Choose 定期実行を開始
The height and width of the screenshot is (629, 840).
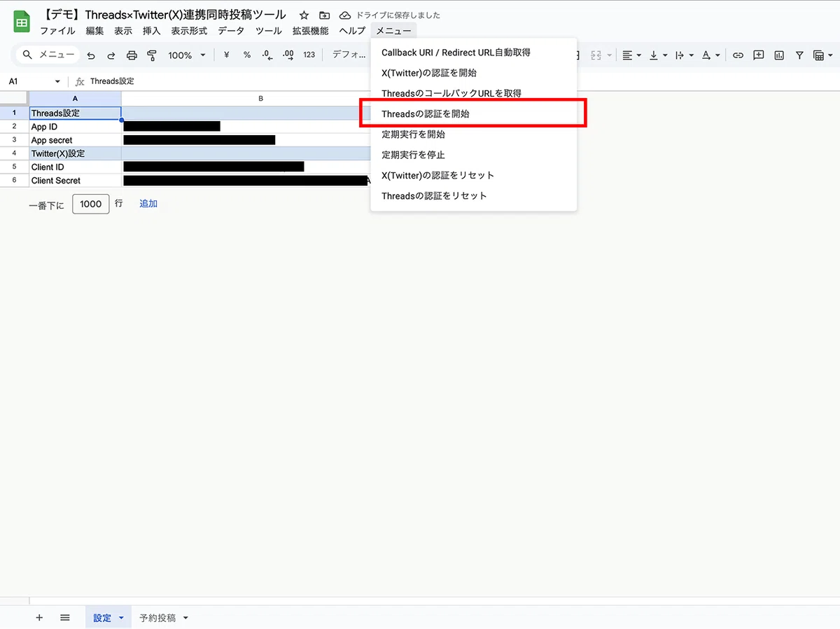pos(473,134)
